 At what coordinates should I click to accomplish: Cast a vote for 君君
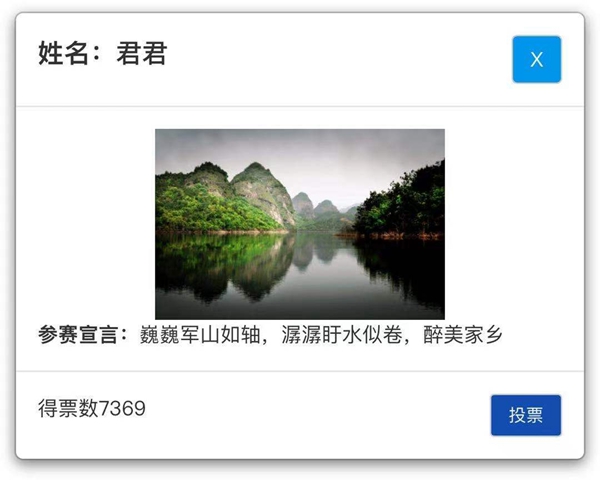[526, 415]
